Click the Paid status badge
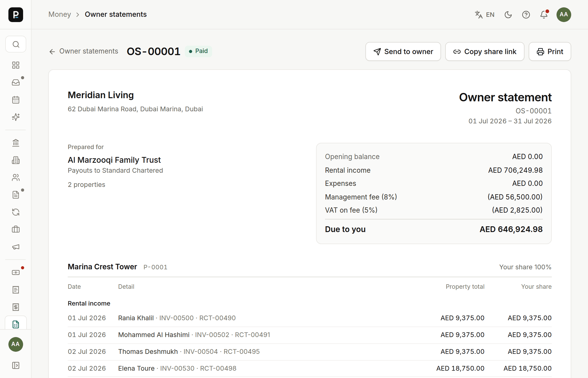The width and height of the screenshot is (588, 378). tap(198, 51)
